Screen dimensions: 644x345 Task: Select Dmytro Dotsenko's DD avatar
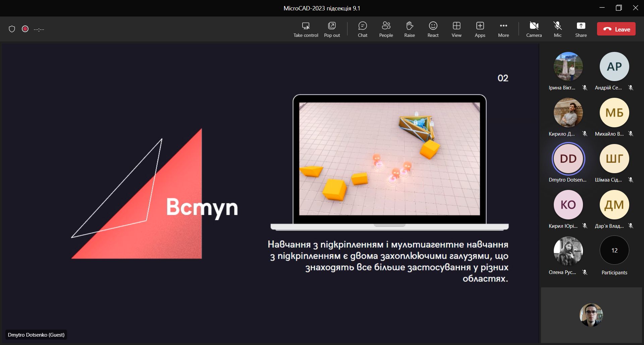tap(568, 159)
